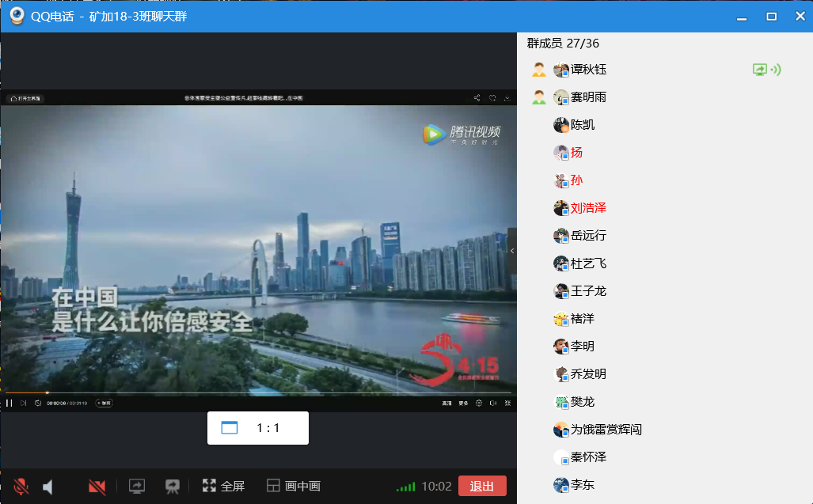Skip to next video in player
Image resolution: width=813 pixels, height=504 pixels.
tap(24, 403)
